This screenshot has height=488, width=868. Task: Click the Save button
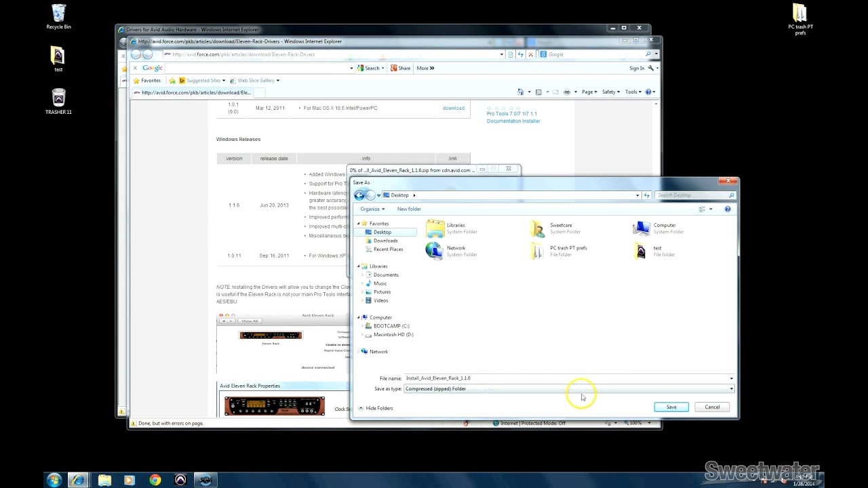pos(671,407)
